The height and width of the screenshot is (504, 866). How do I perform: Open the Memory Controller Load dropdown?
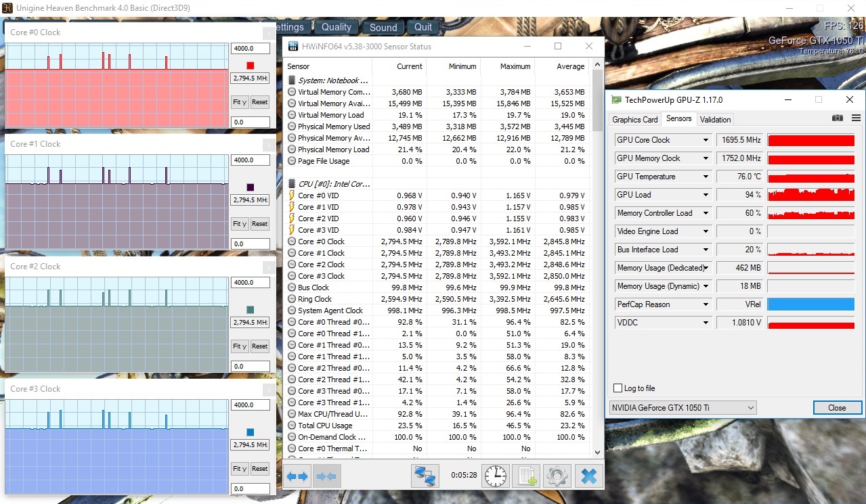coord(706,213)
